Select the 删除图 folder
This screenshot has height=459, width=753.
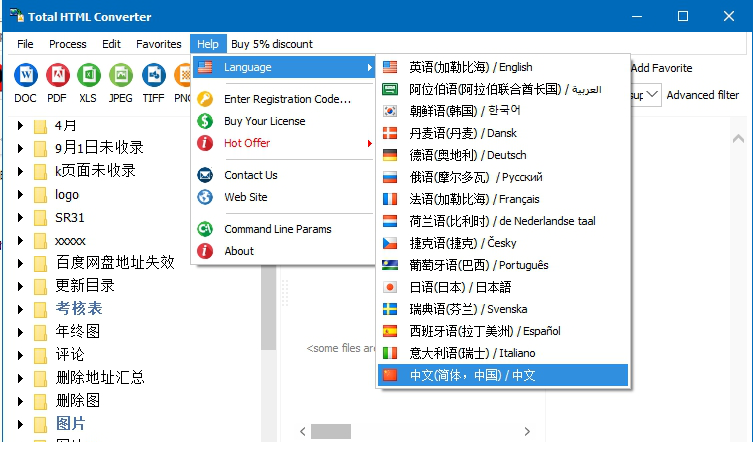pyautogui.click(x=77, y=400)
